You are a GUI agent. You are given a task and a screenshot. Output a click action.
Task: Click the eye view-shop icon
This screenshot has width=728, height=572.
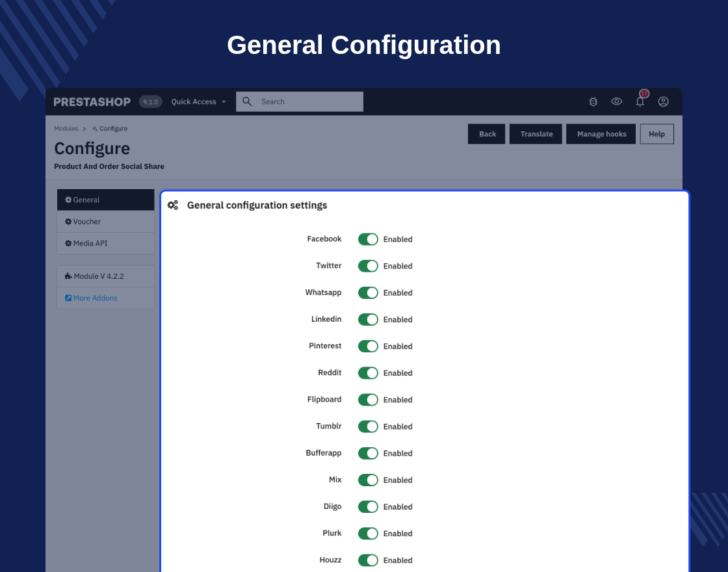(617, 101)
